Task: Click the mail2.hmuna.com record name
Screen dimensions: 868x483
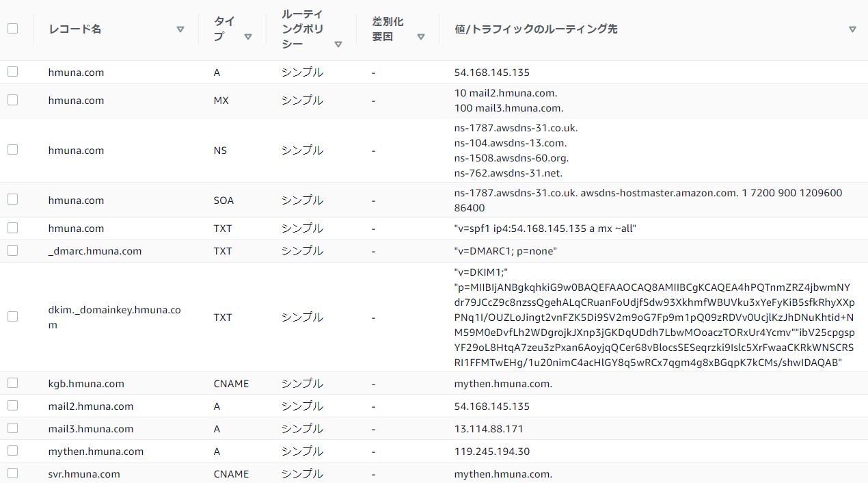Action: (x=91, y=406)
